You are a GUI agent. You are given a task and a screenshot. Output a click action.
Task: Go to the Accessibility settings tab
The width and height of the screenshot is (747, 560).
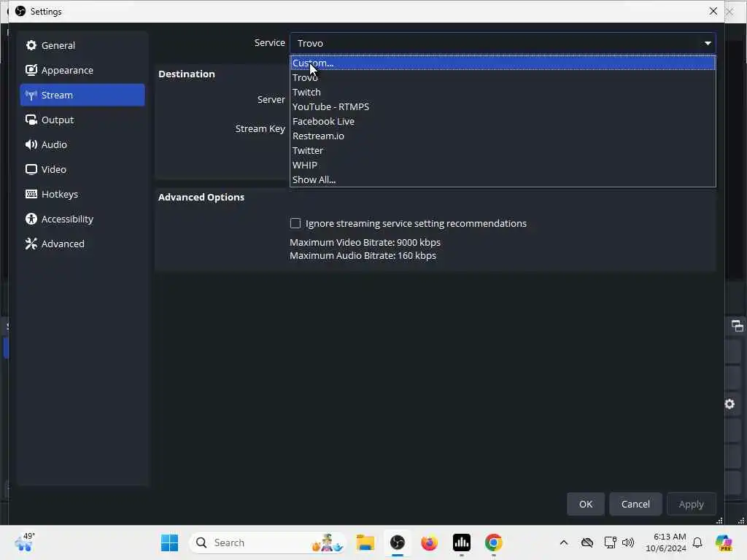point(82,219)
